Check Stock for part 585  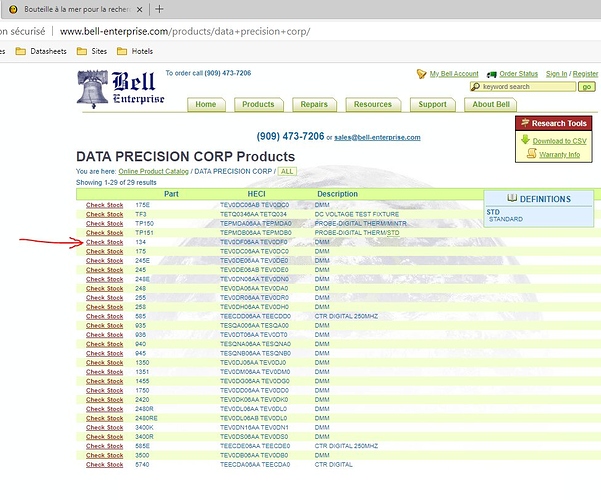(105, 316)
